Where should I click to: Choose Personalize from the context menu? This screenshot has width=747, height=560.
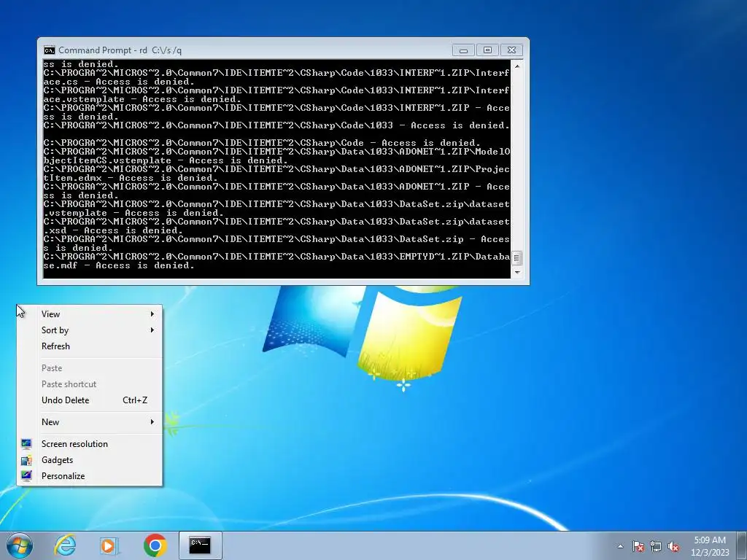point(90,476)
